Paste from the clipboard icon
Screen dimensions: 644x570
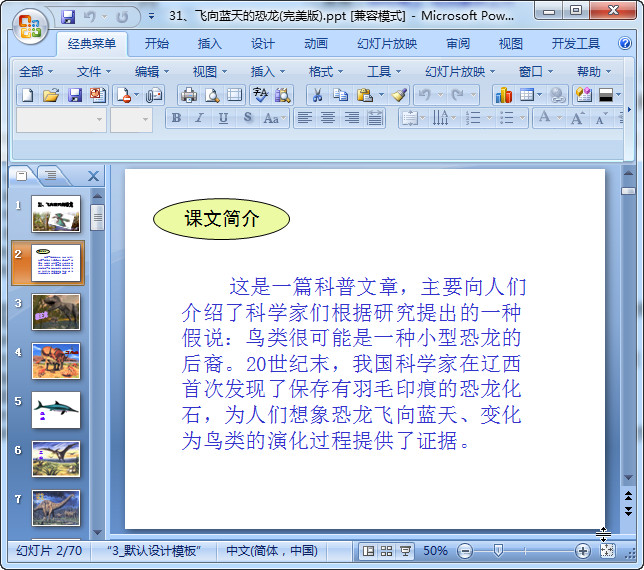pyautogui.click(x=364, y=95)
